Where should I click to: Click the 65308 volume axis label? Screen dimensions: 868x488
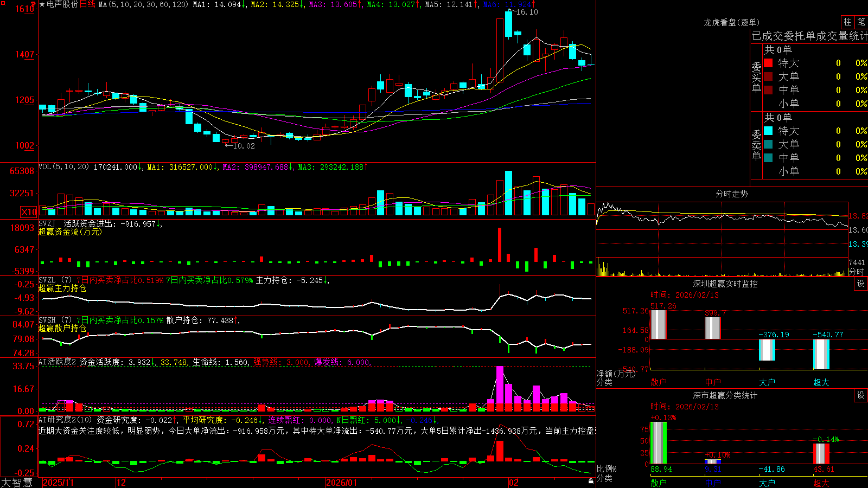22,171
